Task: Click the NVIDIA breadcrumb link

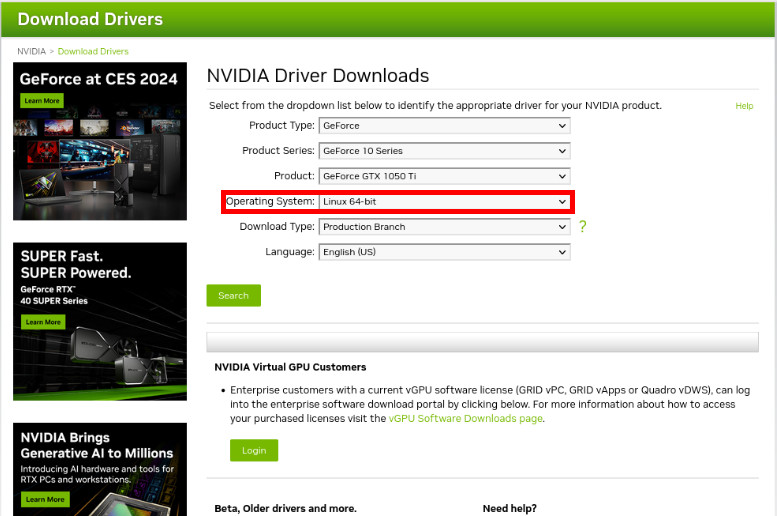Action: tap(31, 51)
